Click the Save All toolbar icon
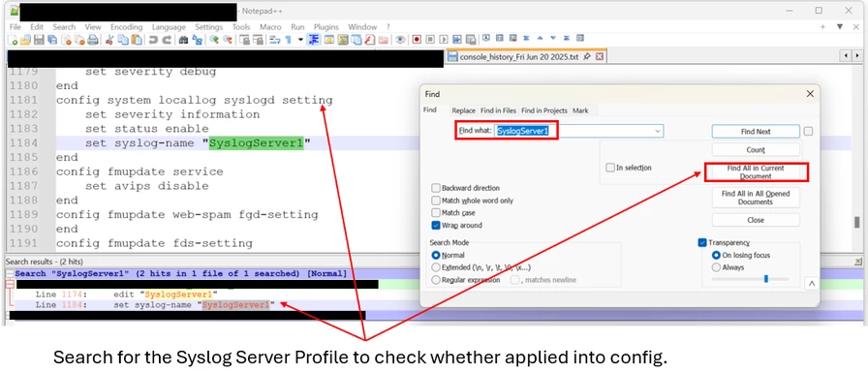Image resolution: width=868 pixels, height=373 pixels. 52,40
